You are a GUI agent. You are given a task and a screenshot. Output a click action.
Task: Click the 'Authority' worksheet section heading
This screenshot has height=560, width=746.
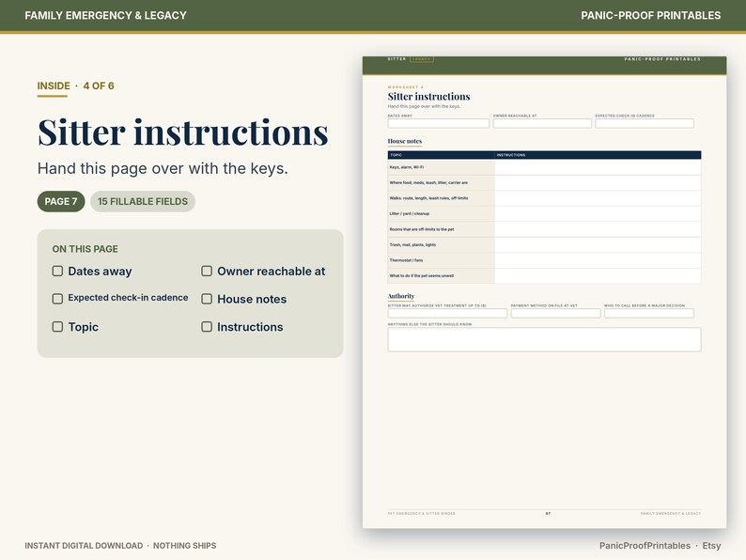click(400, 296)
